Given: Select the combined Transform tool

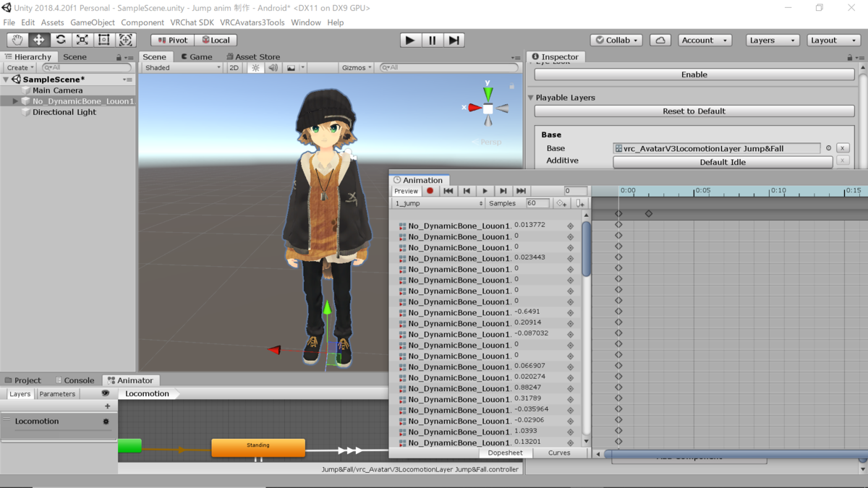Looking at the screenshot, I should tap(126, 40).
